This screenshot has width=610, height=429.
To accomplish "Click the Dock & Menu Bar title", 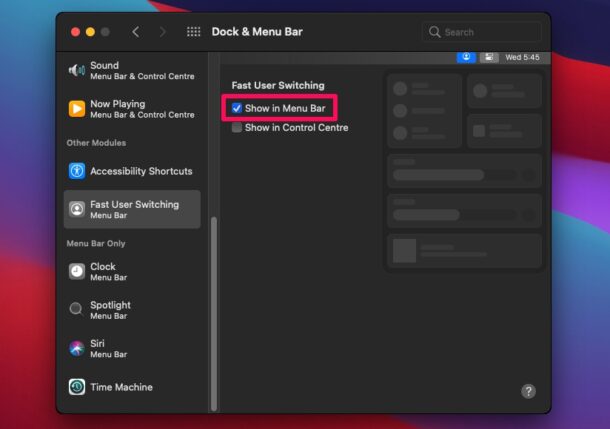I will pyautogui.click(x=257, y=32).
